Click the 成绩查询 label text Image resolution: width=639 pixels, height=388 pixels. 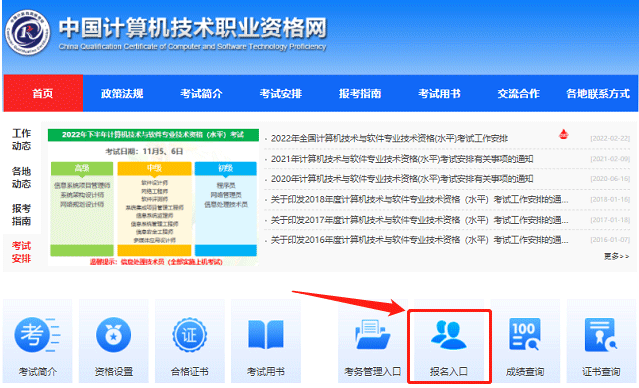click(x=525, y=372)
